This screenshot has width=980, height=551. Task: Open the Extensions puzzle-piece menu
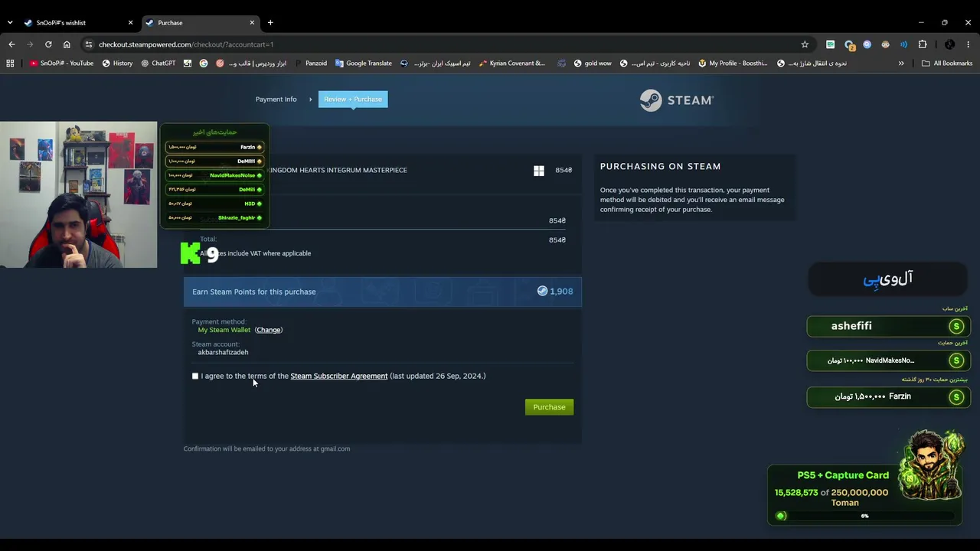(x=923, y=44)
